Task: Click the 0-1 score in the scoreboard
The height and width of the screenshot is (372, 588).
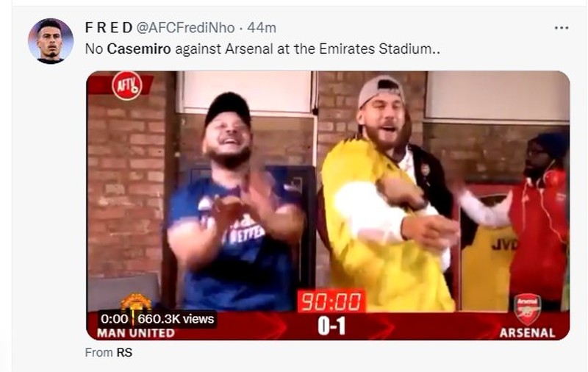Action: [331, 326]
